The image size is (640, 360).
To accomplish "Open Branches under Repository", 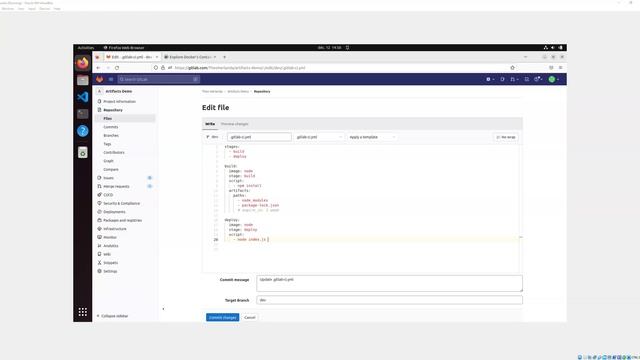I will [x=111, y=136].
